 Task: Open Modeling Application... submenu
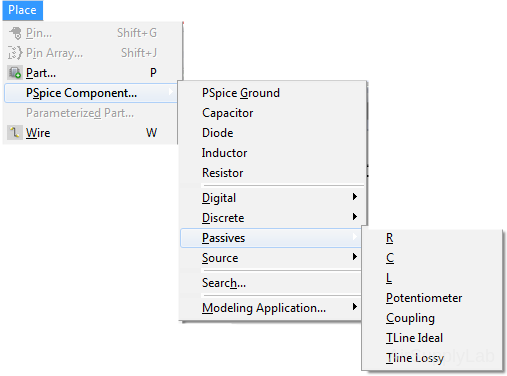271,308
